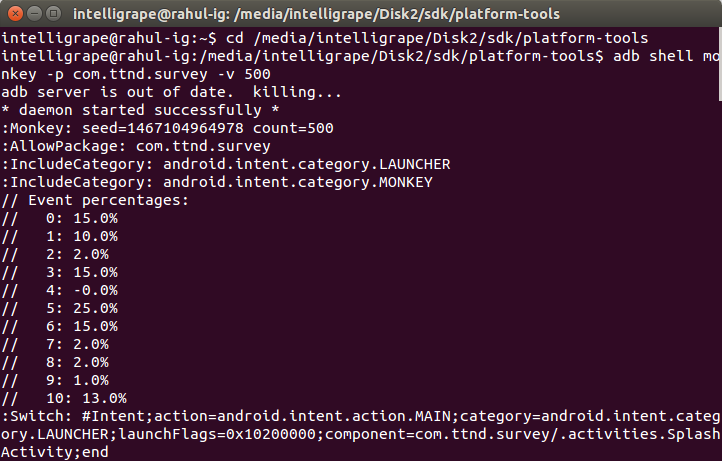Click the IncludeCategory MONKEY line
Image resolution: width=722 pixels, height=461 pixels.
pyautogui.click(x=217, y=182)
